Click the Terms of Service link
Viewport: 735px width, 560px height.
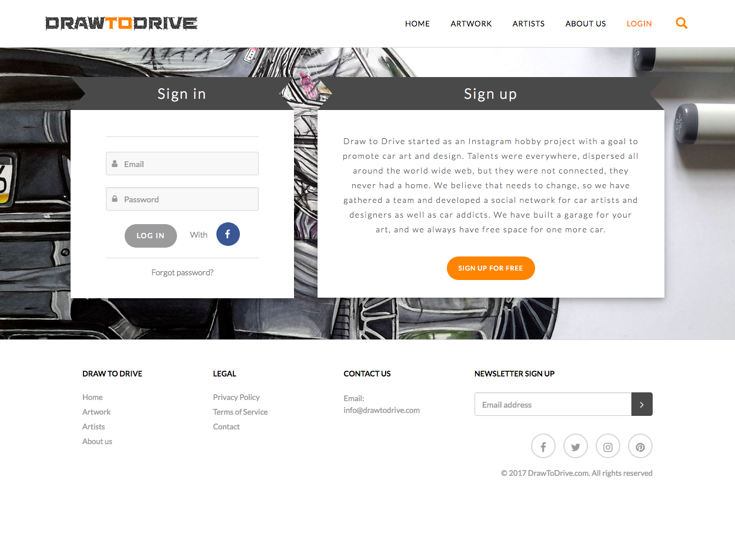click(x=240, y=412)
